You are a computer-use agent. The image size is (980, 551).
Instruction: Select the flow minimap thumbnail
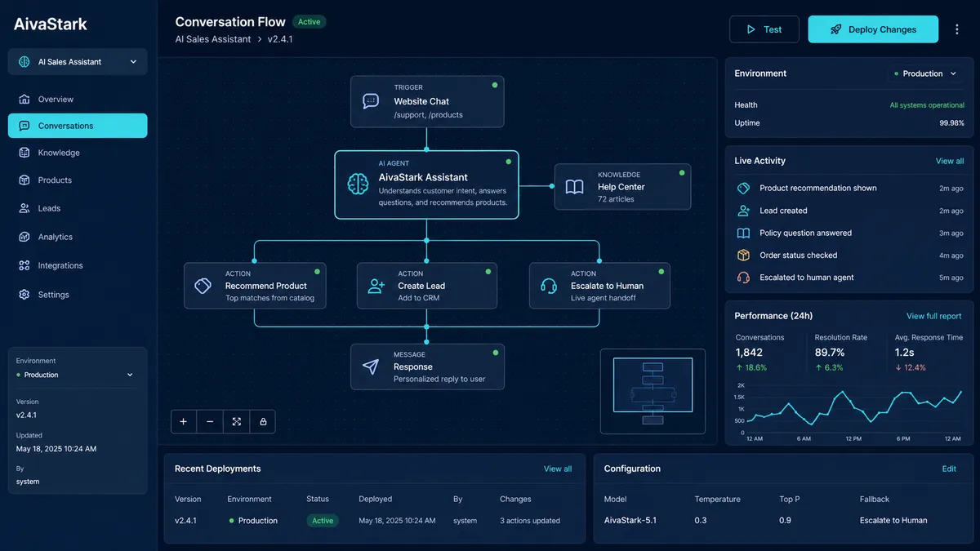coord(653,391)
